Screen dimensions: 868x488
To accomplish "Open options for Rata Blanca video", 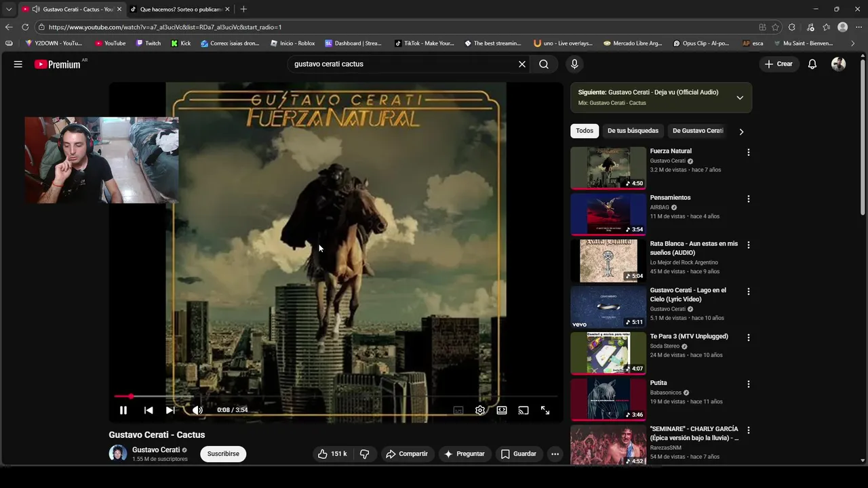I will pyautogui.click(x=749, y=245).
